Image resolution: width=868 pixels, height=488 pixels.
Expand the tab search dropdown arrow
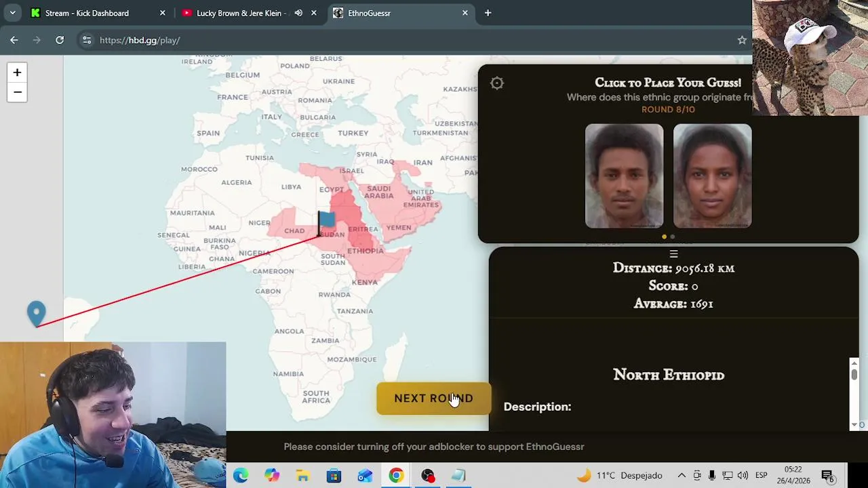[12, 13]
